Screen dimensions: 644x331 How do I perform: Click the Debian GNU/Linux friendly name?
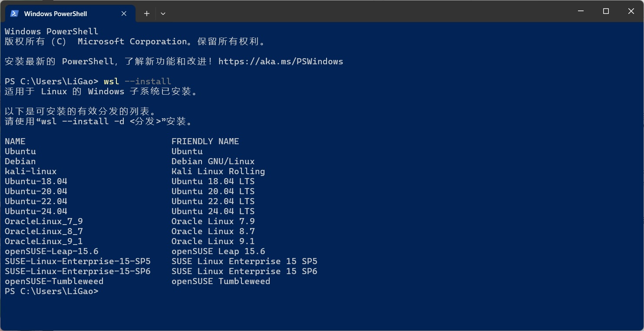[x=213, y=162]
